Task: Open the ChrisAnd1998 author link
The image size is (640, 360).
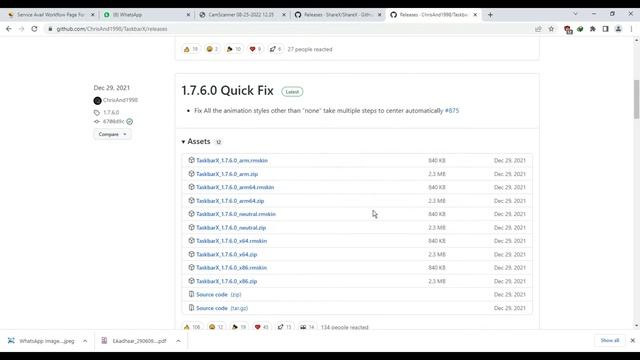Action: coord(120,100)
